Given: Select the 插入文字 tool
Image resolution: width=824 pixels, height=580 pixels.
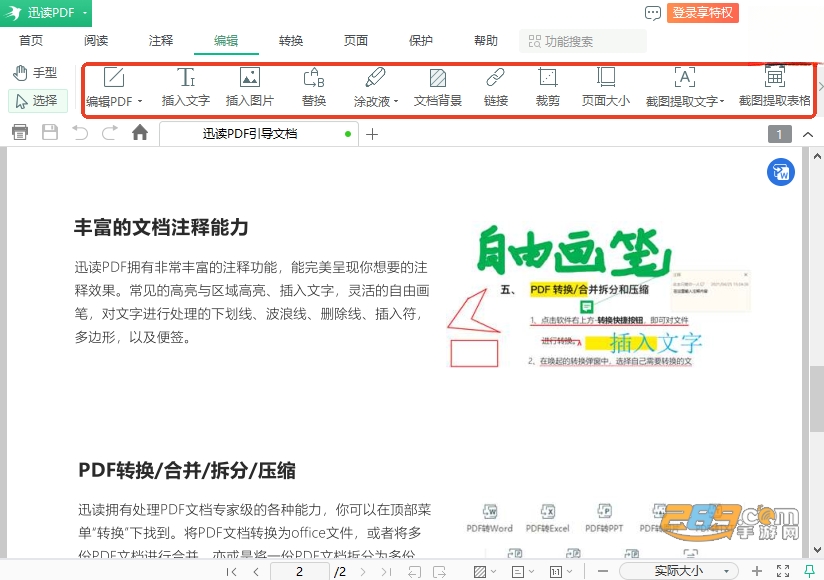Looking at the screenshot, I should coord(186,87).
